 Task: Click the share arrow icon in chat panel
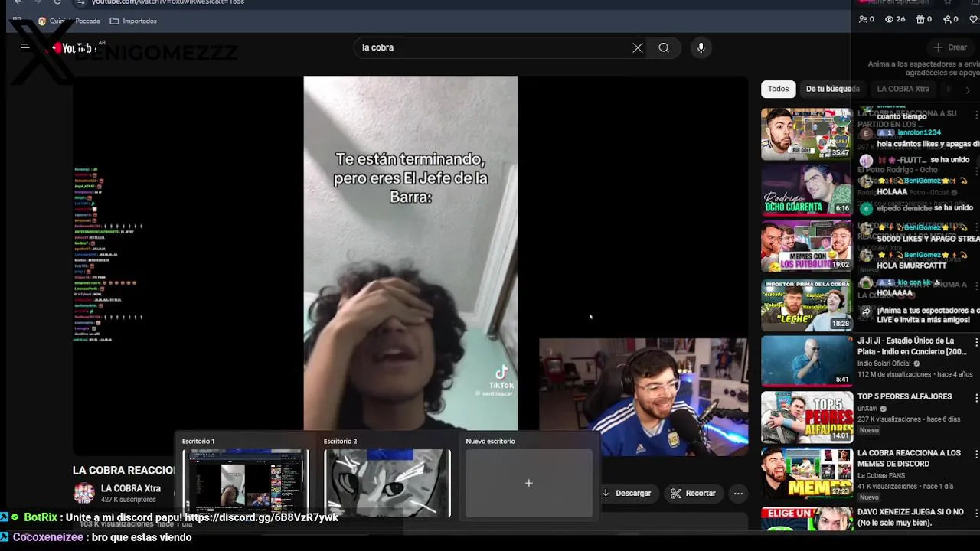pyautogui.click(x=866, y=312)
